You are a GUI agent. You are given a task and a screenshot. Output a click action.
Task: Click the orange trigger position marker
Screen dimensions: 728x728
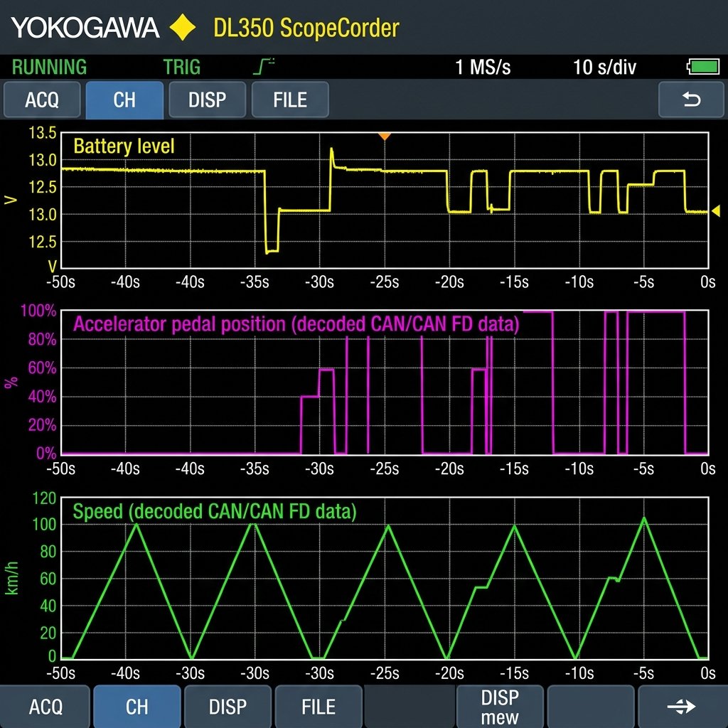385,136
